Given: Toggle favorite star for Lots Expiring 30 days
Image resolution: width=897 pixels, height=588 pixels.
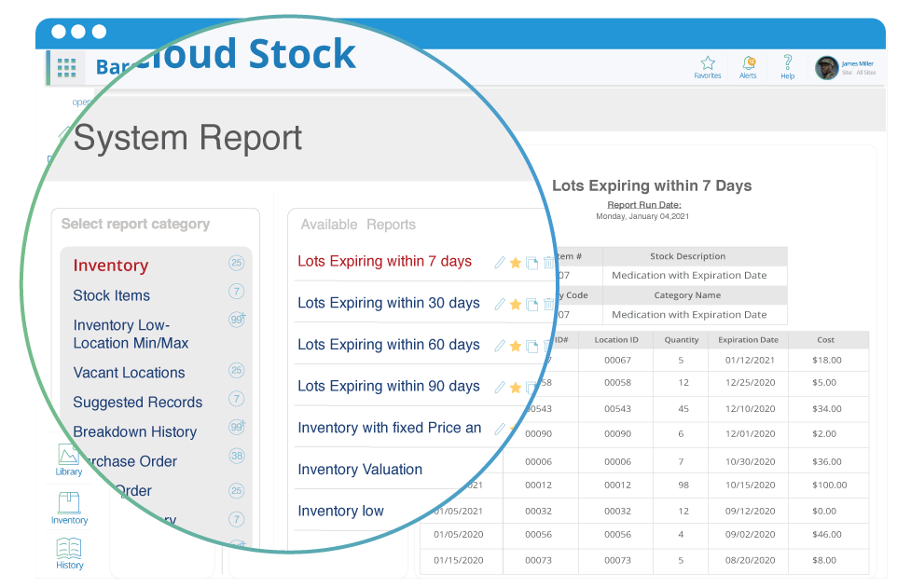Looking at the screenshot, I should pyautogui.click(x=516, y=304).
